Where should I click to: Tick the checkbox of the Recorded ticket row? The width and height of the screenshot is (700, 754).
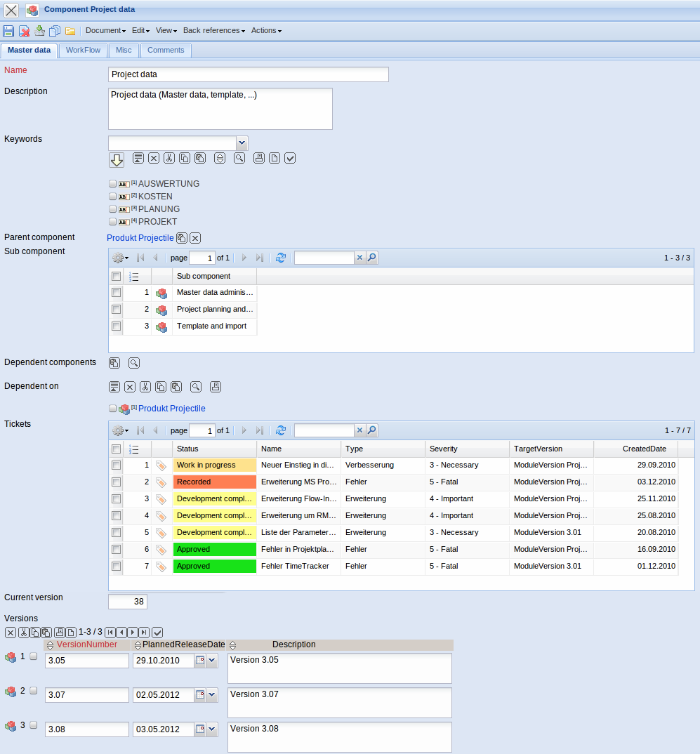[x=116, y=482]
